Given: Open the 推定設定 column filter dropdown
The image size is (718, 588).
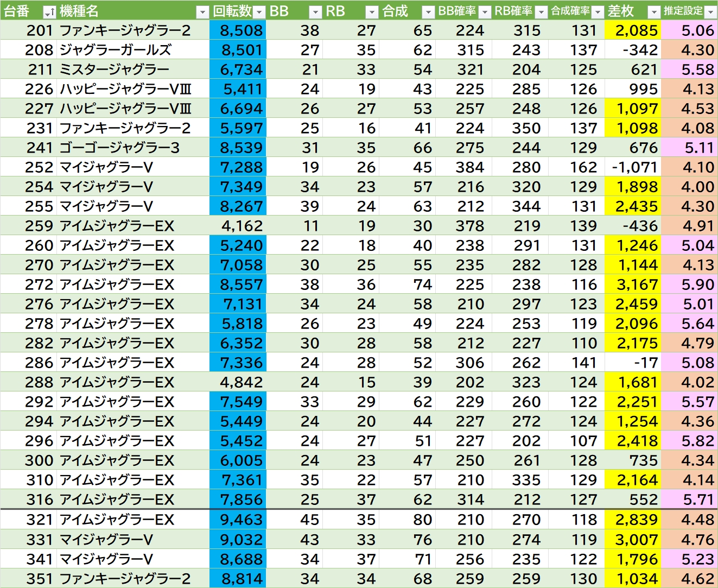Looking at the screenshot, I should coord(710,11).
